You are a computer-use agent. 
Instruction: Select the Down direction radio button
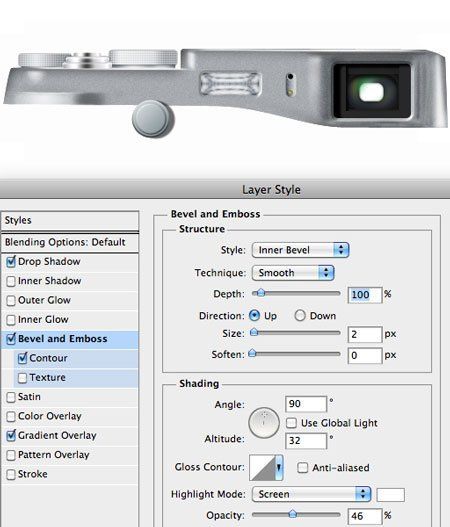click(300, 316)
